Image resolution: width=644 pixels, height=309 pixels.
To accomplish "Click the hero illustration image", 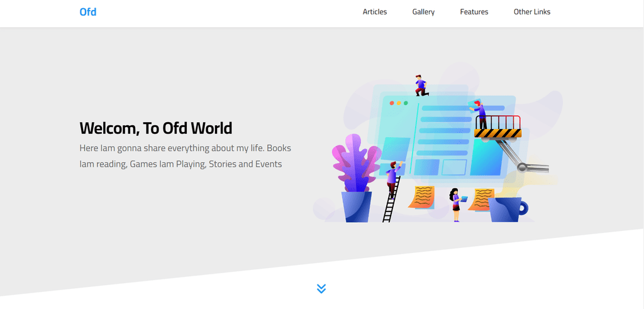I will click(438, 143).
